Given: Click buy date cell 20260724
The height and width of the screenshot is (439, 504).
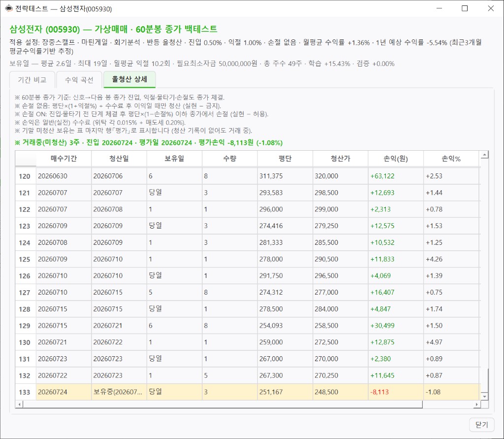Looking at the screenshot, I should [63, 392].
